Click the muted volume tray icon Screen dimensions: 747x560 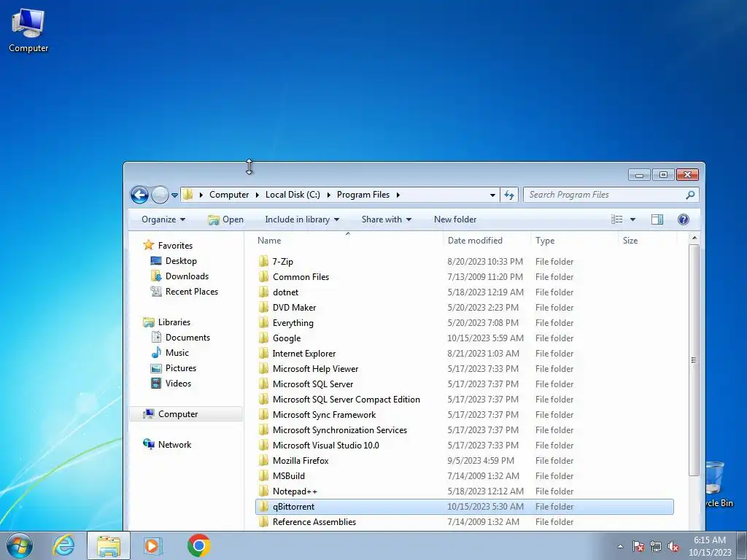point(673,546)
